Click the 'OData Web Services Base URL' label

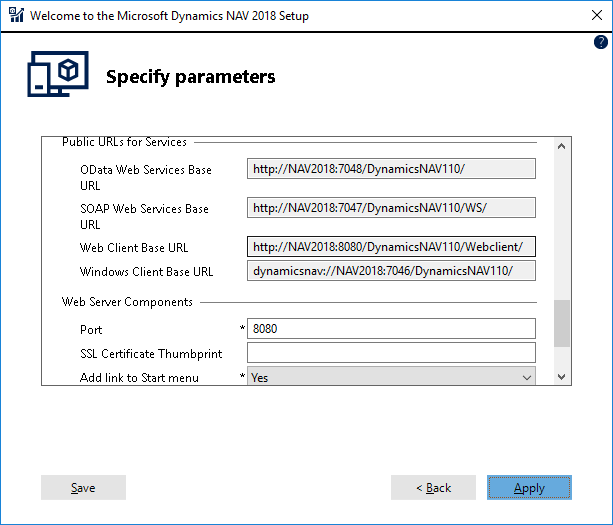145,177
